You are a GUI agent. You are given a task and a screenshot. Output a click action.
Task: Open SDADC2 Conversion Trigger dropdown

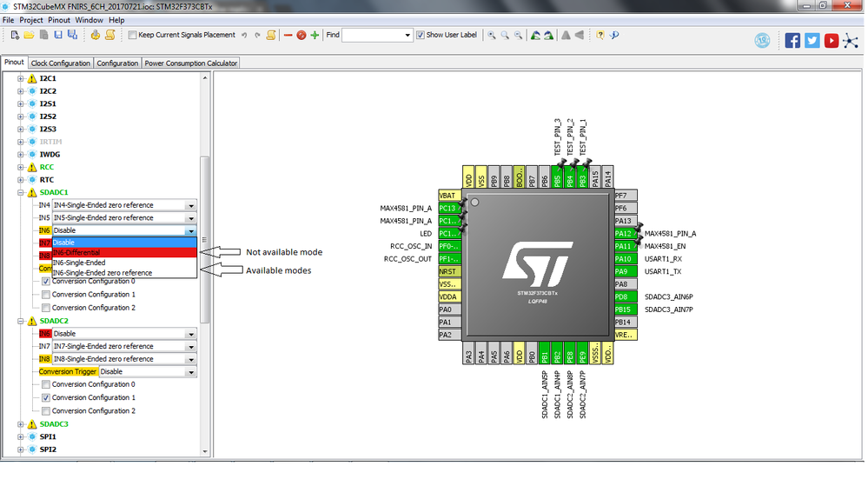pyautogui.click(x=191, y=372)
